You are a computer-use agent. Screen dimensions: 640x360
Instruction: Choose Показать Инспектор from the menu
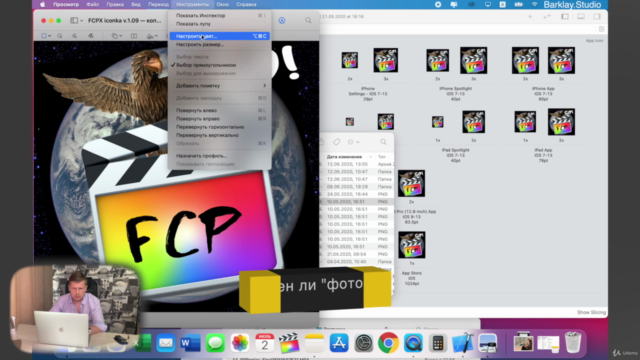coord(220,16)
